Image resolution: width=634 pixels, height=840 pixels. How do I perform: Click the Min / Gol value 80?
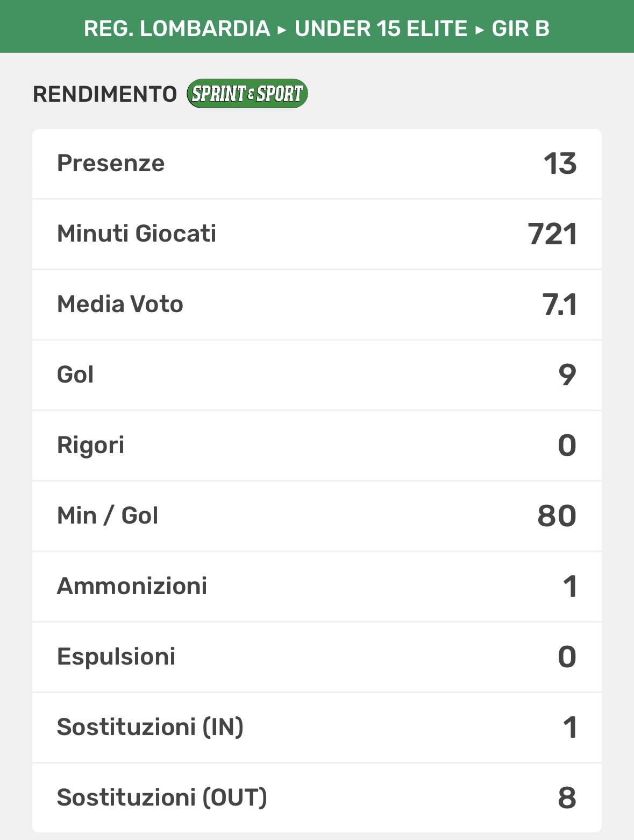[x=557, y=516]
